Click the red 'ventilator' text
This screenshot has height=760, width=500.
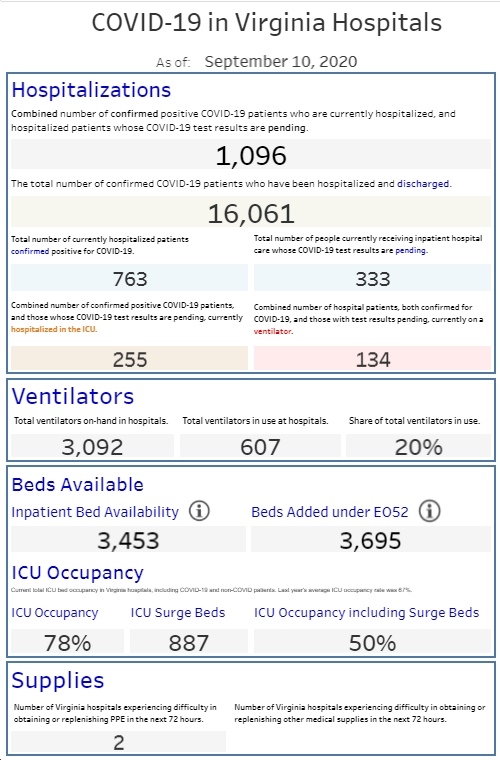point(272,332)
